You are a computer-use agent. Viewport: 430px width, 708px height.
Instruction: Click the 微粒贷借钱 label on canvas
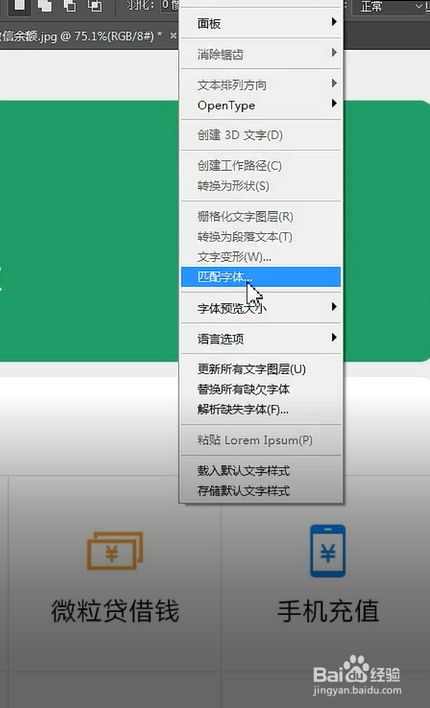click(115, 610)
